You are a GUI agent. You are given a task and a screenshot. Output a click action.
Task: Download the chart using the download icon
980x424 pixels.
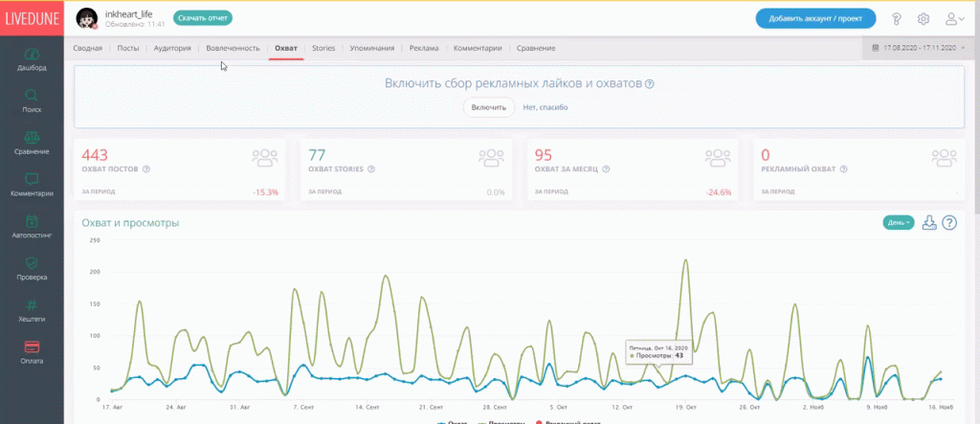tap(929, 223)
